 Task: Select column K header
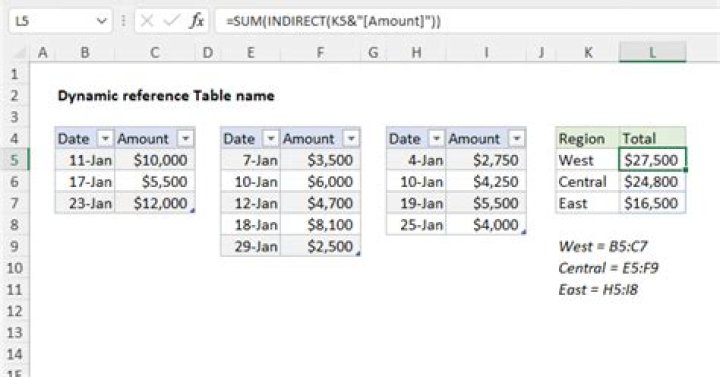(588, 52)
